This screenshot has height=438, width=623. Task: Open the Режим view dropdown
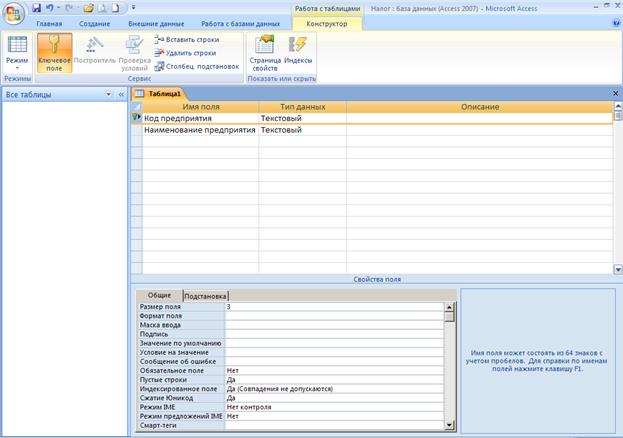(x=17, y=53)
